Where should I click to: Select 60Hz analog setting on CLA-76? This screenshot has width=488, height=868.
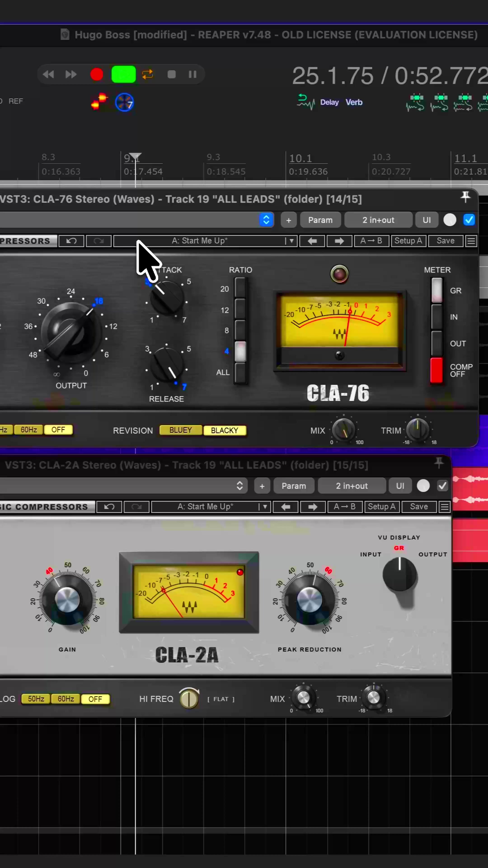tap(29, 430)
